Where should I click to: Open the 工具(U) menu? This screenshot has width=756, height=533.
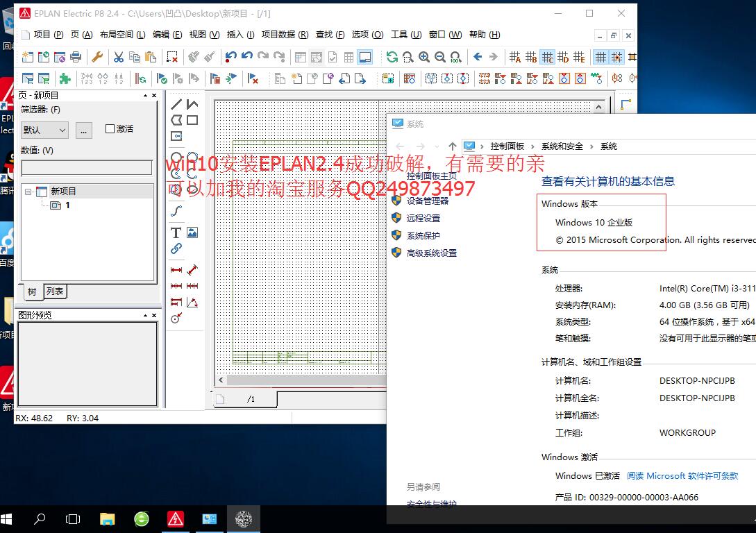[x=406, y=35]
